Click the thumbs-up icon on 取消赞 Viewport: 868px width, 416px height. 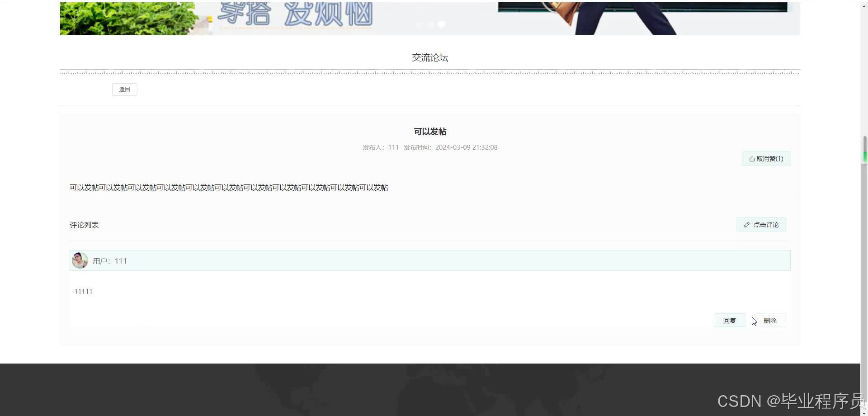tap(752, 159)
